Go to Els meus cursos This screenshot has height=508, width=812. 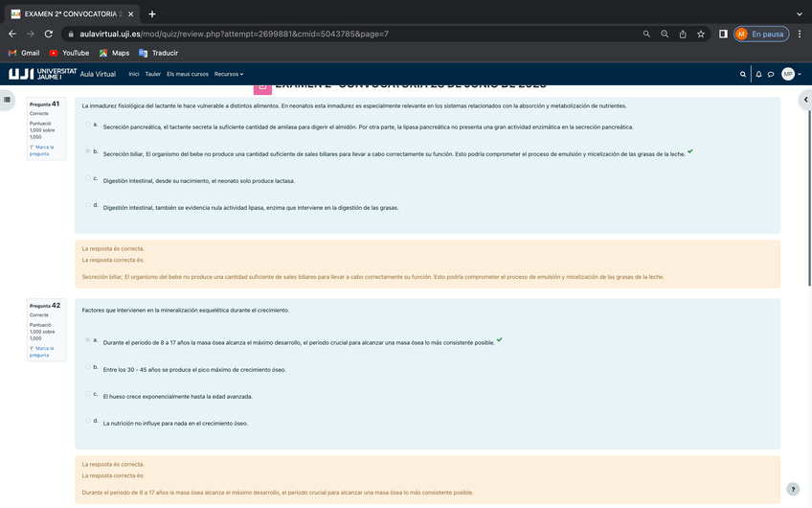187,74
